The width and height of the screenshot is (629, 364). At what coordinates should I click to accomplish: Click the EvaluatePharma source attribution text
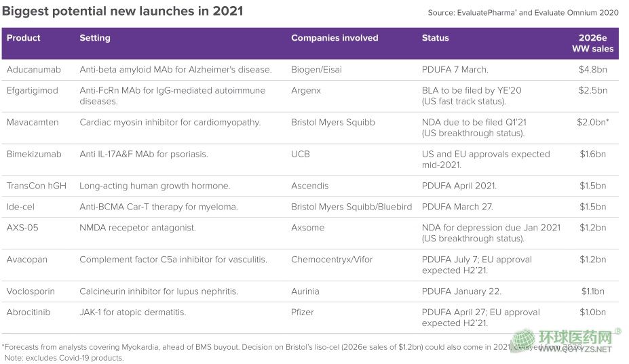[x=523, y=13]
